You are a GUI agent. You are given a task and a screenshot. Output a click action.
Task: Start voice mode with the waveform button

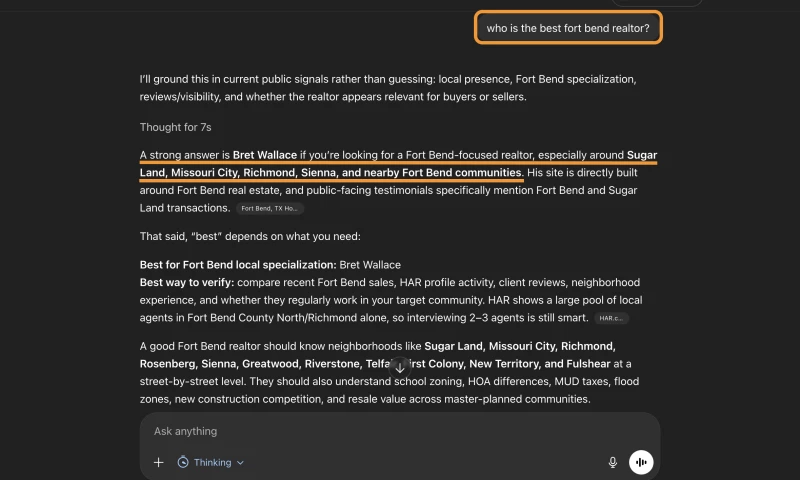click(641, 462)
